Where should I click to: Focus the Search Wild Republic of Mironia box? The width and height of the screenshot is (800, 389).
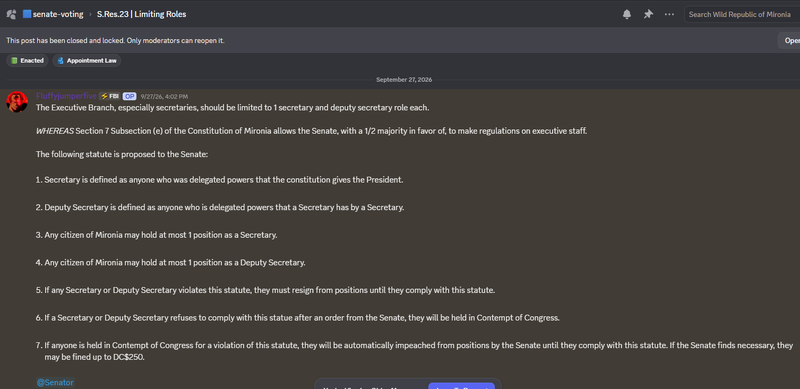coord(742,14)
